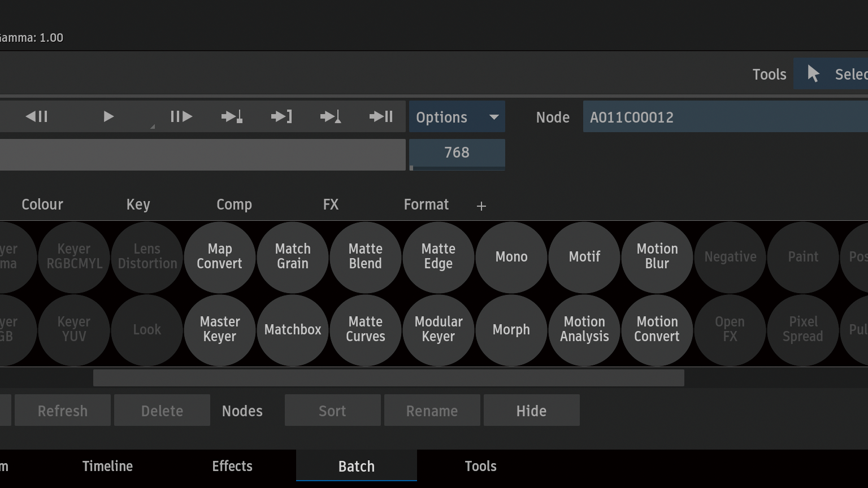Click the step back one frame icon

(x=37, y=117)
